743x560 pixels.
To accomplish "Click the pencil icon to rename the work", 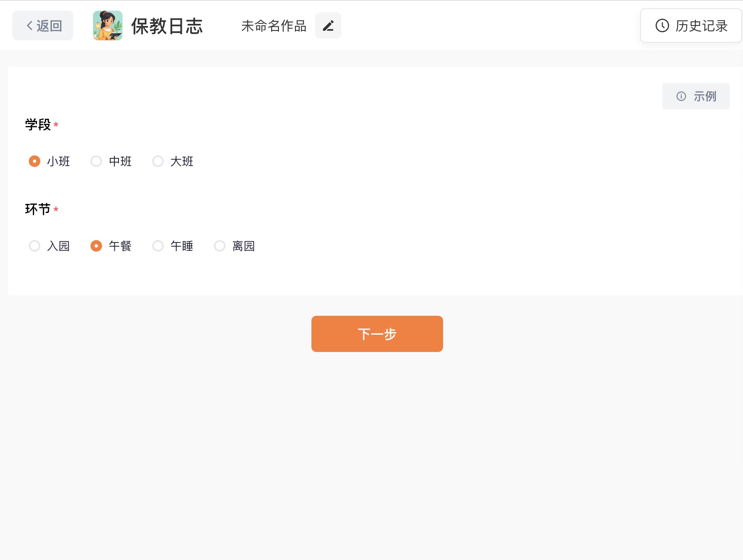I will tap(328, 26).
